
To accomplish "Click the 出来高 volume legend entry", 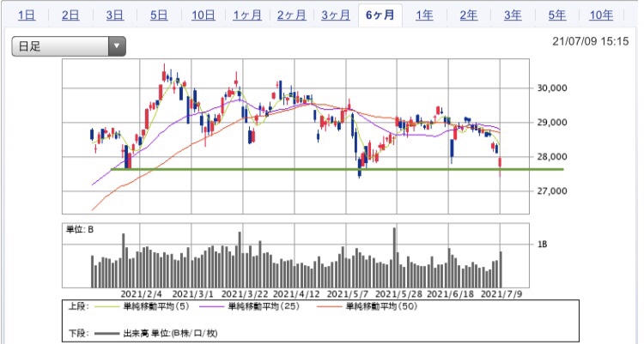I will point(155,334).
